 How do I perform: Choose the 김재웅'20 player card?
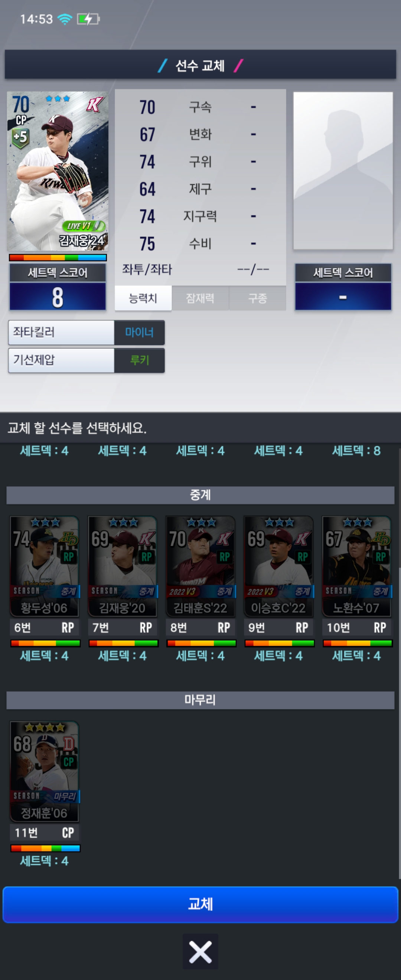coord(123,566)
